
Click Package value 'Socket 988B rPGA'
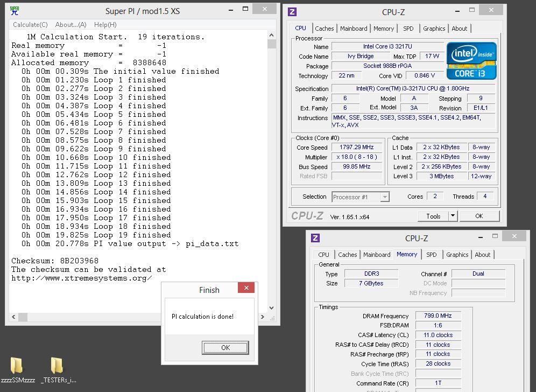387,66
